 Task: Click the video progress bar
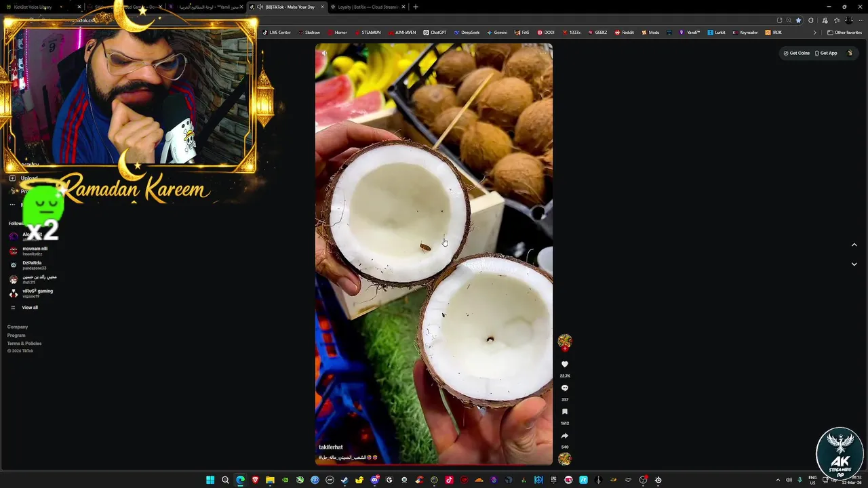(434, 464)
